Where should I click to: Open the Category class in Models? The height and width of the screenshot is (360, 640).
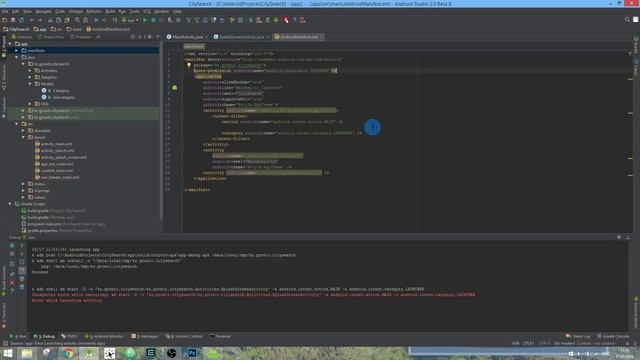click(x=56, y=91)
